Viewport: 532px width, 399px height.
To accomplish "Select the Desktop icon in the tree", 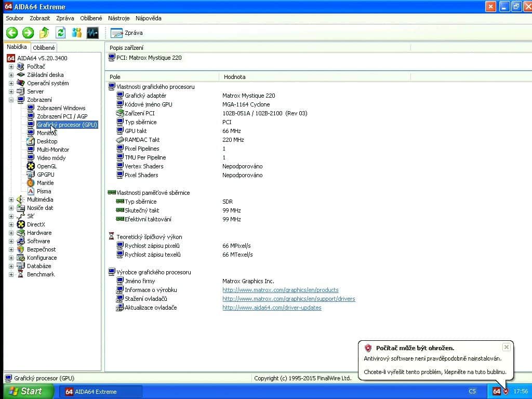I will (x=31, y=141).
